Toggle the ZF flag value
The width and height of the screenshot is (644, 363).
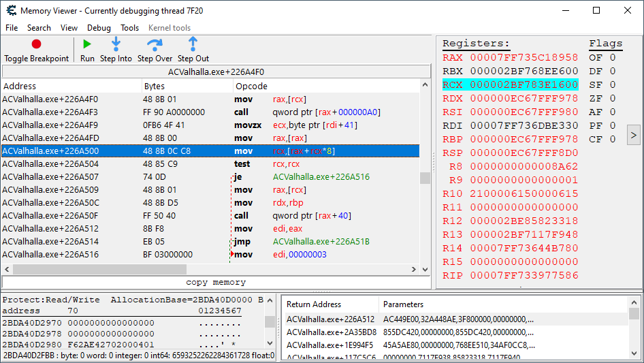tap(613, 99)
